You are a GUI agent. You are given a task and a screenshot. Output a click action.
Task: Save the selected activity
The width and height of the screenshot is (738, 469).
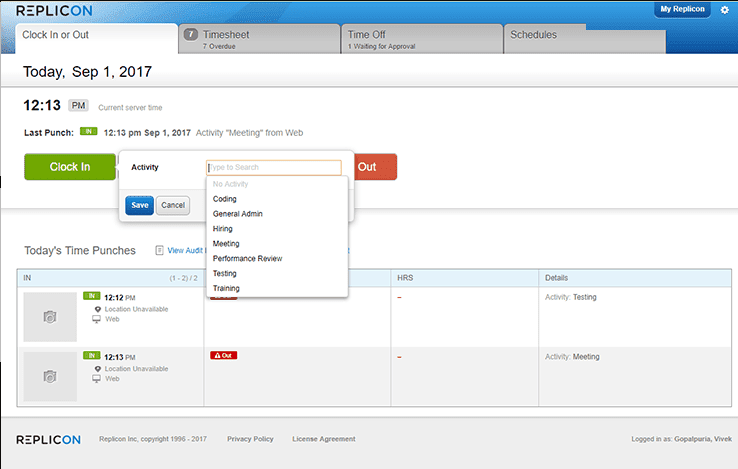point(140,205)
